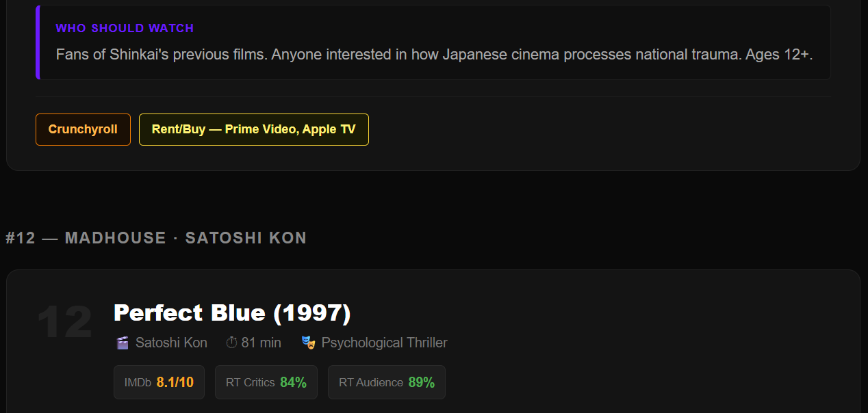
Task: Toggle the Crunchyroll streaming availability chip
Action: [83, 129]
